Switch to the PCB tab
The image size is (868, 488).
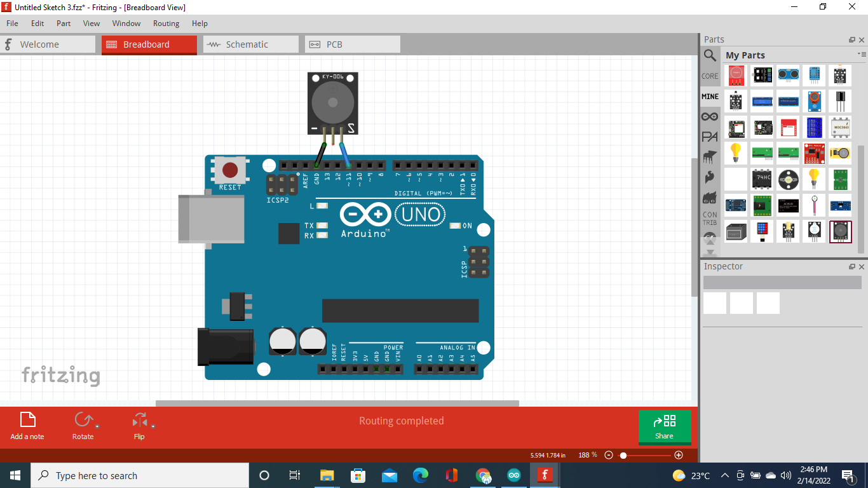[x=353, y=44]
